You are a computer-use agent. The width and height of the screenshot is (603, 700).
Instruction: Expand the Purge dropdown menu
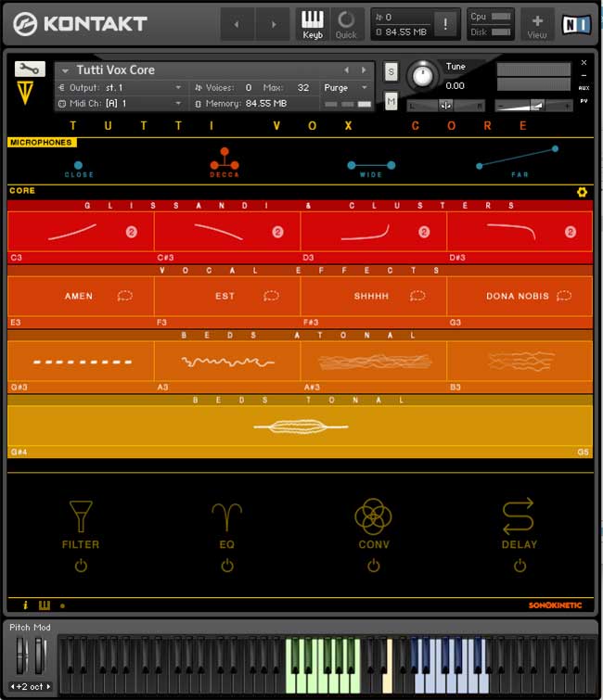click(x=345, y=87)
